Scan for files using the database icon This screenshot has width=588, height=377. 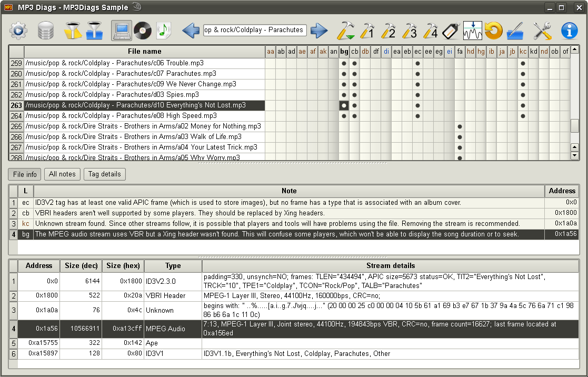(45, 31)
